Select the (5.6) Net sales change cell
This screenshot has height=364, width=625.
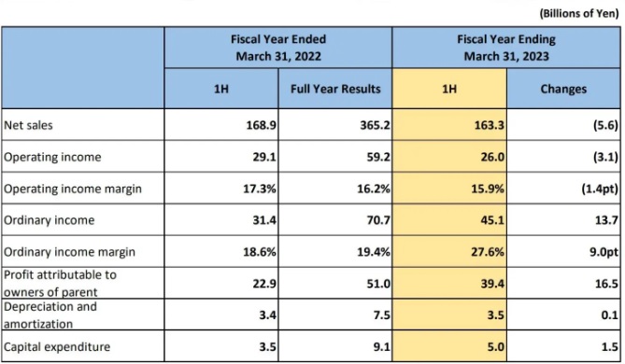coord(563,125)
